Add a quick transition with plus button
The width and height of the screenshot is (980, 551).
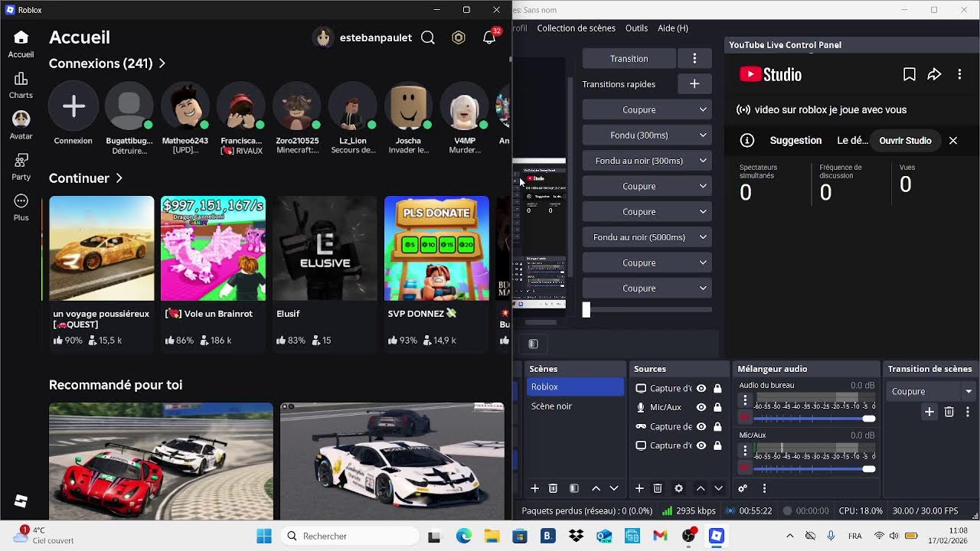point(694,84)
